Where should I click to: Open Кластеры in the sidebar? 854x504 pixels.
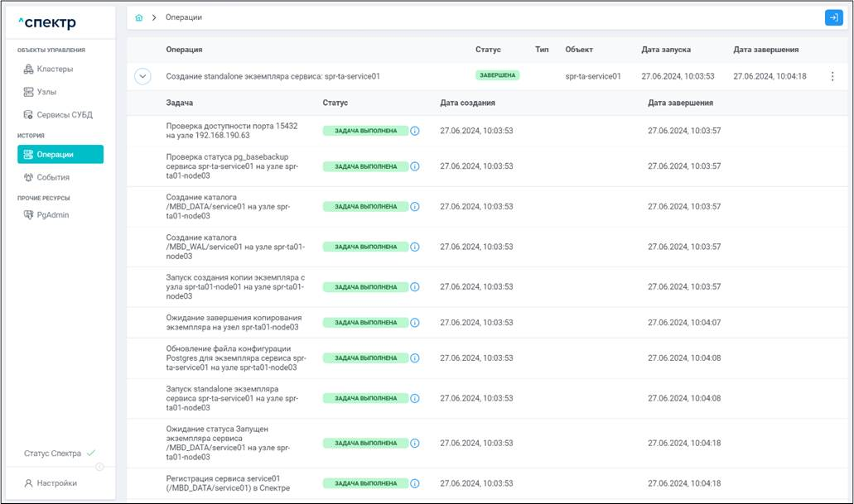[55, 69]
